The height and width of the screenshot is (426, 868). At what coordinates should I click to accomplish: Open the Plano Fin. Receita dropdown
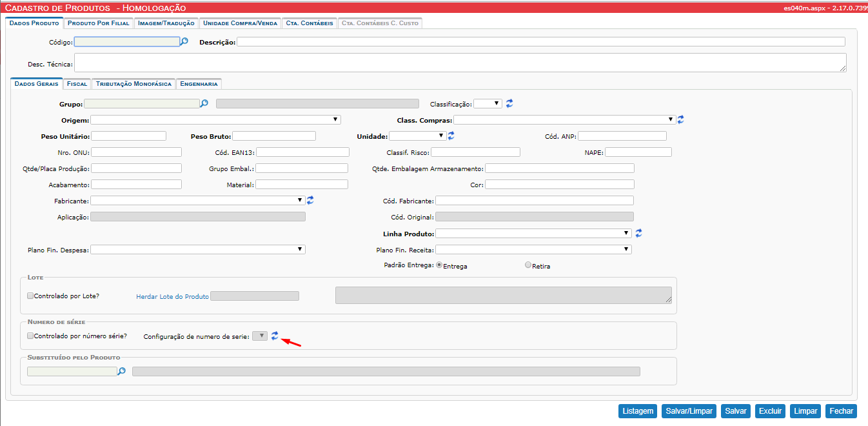pyautogui.click(x=533, y=249)
